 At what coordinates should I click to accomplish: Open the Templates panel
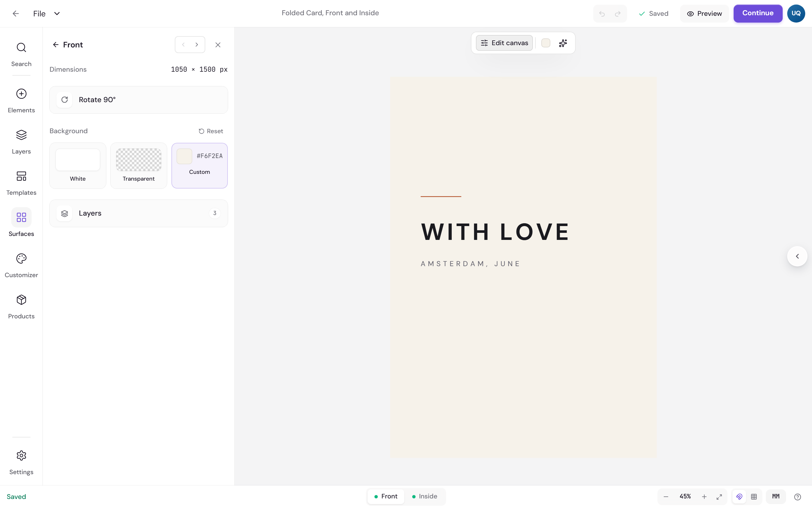21,183
